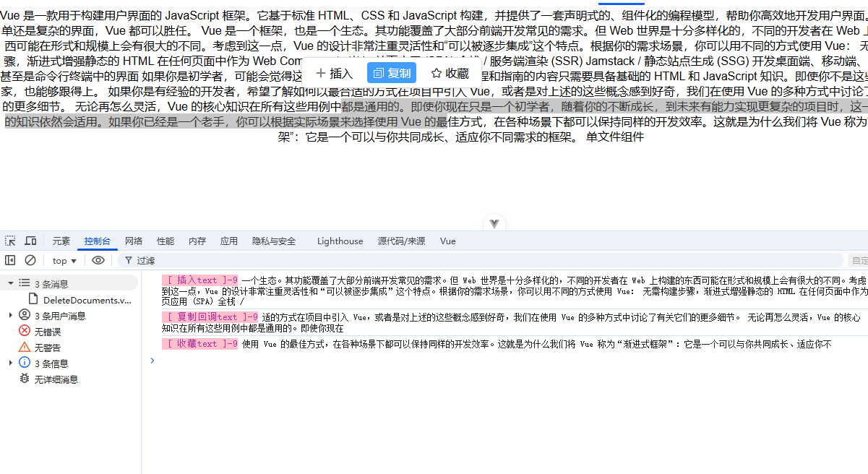Hide the console sidebar panel icon
Image resolution: width=868 pixels, height=474 pixels.
click(x=10, y=260)
